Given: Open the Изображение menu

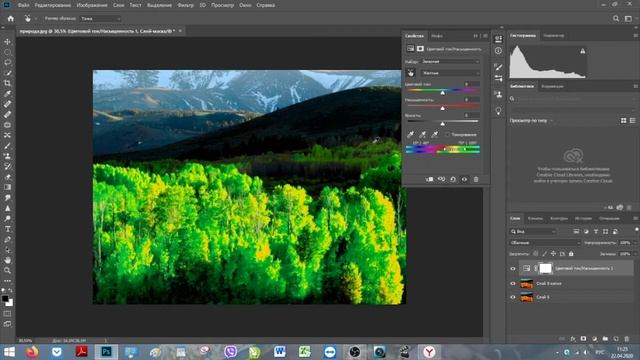Looking at the screenshot, I should pos(92,5).
